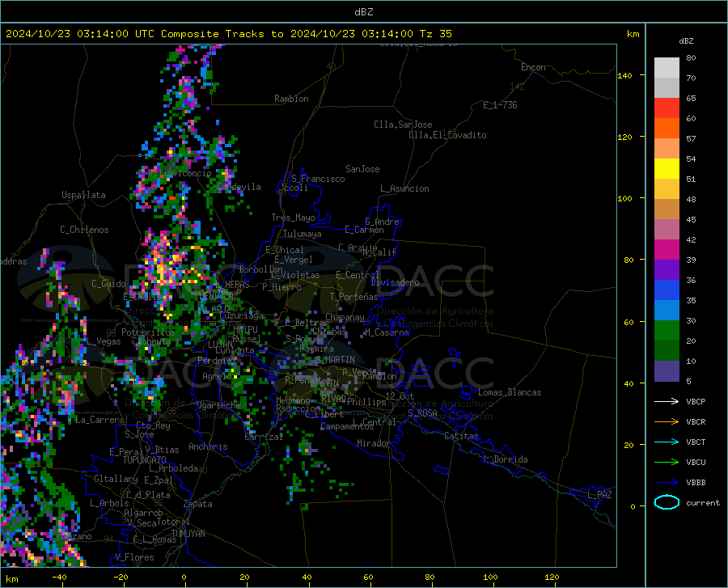
Task: Click the L_PAZ label at far right
Action: tap(599, 495)
